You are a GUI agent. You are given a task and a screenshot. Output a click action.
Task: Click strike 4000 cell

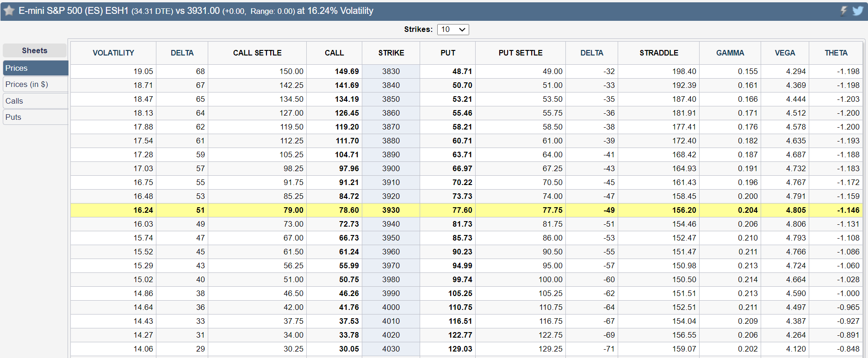point(391,307)
